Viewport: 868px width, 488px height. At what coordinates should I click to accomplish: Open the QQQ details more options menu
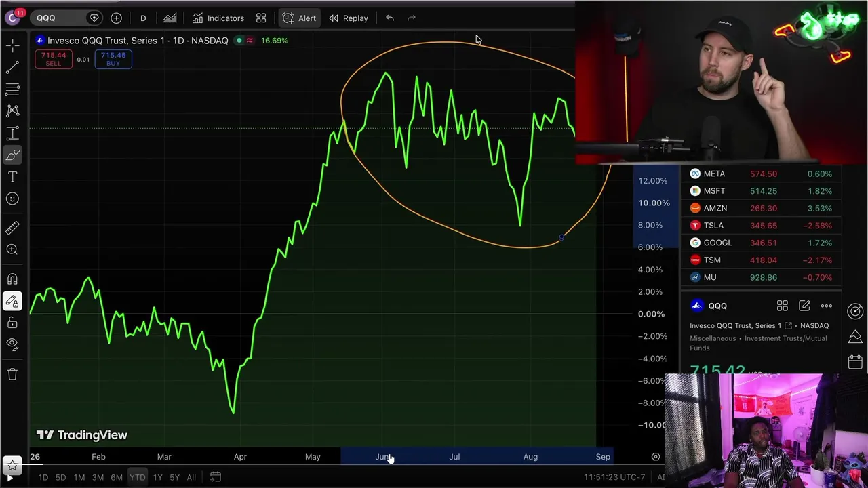tap(827, 306)
